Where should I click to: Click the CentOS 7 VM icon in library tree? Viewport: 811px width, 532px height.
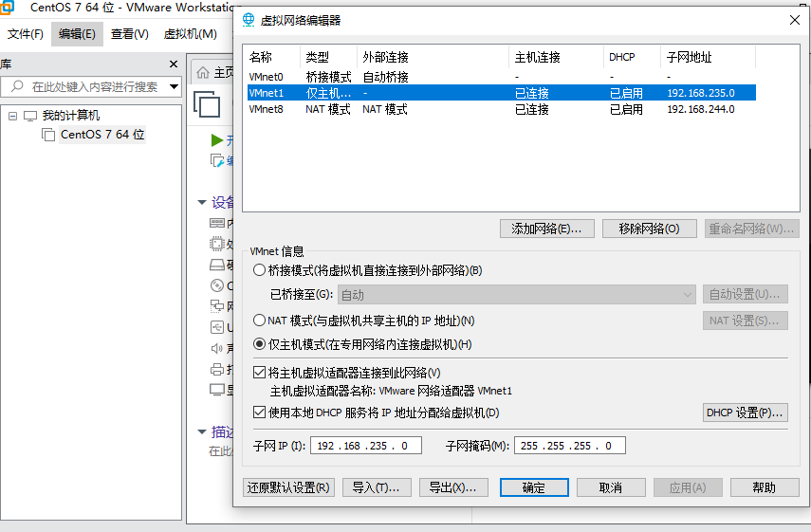point(48,135)
